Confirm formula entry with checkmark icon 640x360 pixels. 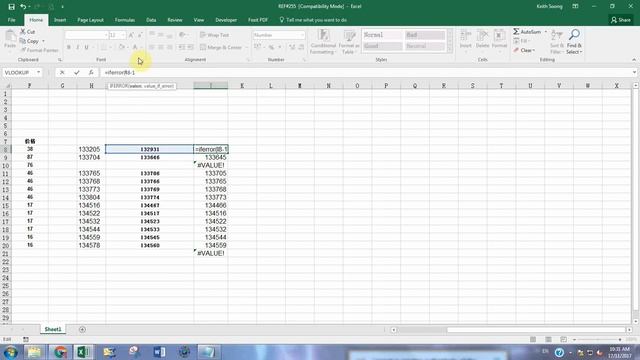pos(77,72)
